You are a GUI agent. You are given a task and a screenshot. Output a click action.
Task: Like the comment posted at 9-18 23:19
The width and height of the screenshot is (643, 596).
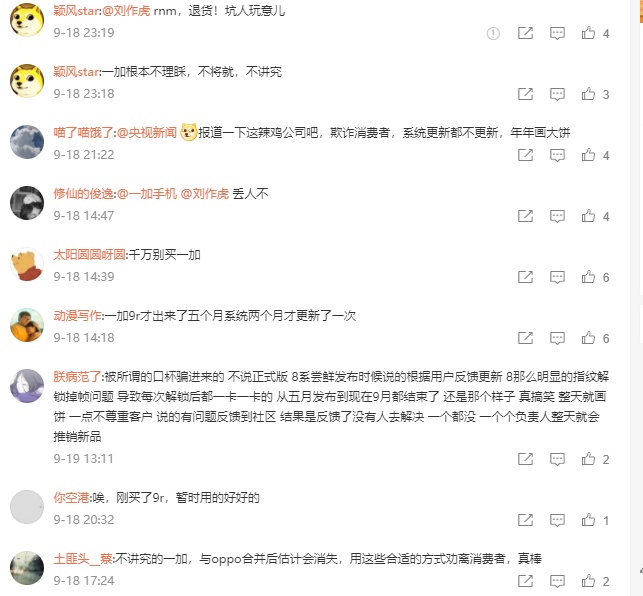pyautogui.click(x=588, y=33)
